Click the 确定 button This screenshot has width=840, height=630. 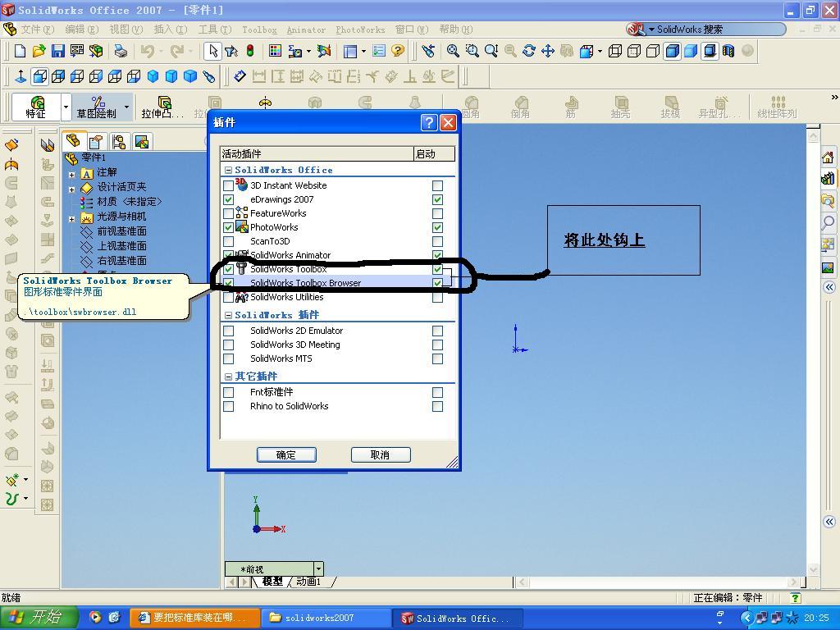click(x=286, y=454)
